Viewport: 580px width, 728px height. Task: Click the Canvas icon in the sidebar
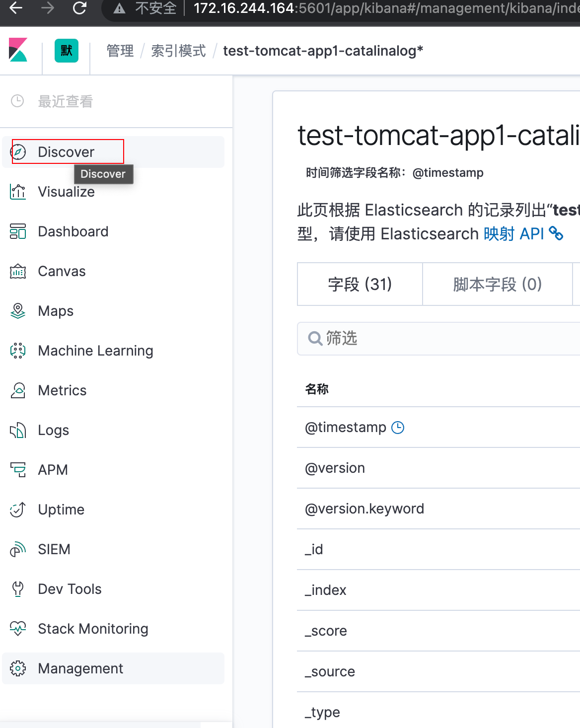18,271
